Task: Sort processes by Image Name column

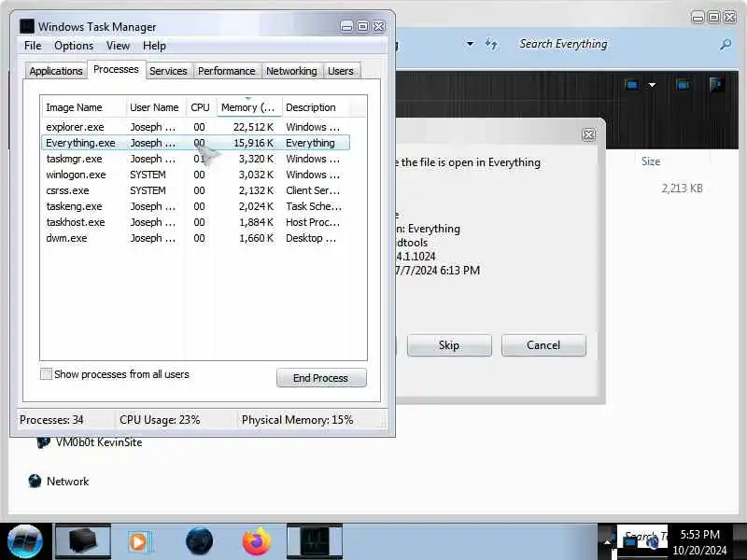Action: pyautogui.click(x=83, y=107)
